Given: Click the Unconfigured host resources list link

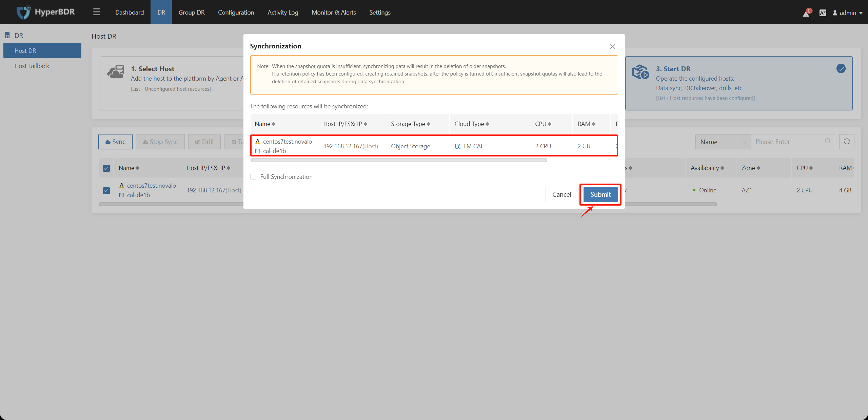Looking at the screenshot, I should 171,89.
